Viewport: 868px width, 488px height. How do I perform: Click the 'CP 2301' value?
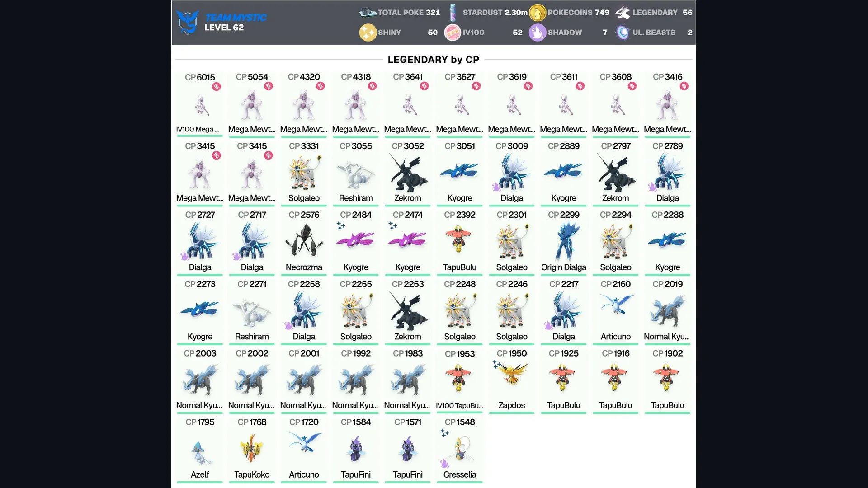[x=512, y=215]
